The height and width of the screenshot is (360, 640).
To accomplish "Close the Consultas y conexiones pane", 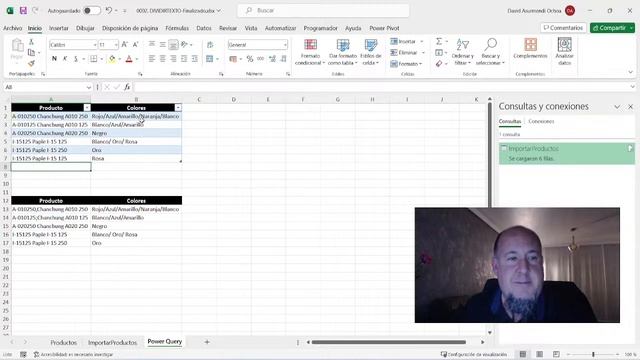I will click(x=631, y=107).
